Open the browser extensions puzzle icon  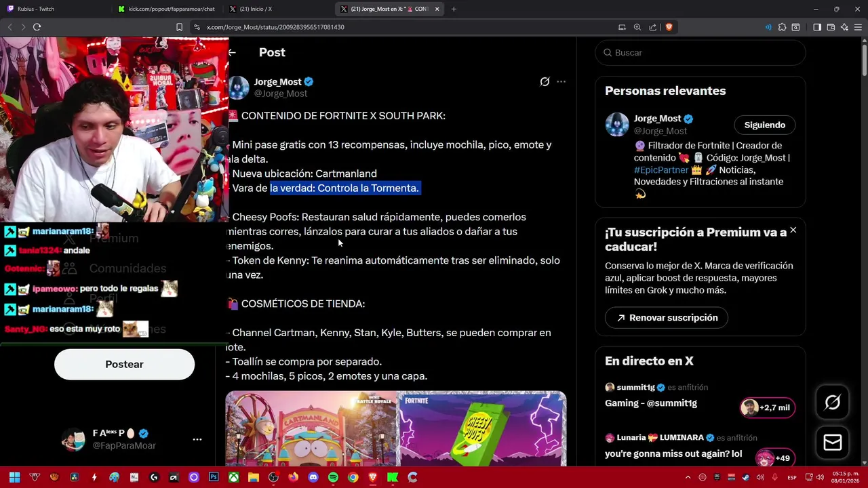tap(782, 27)
